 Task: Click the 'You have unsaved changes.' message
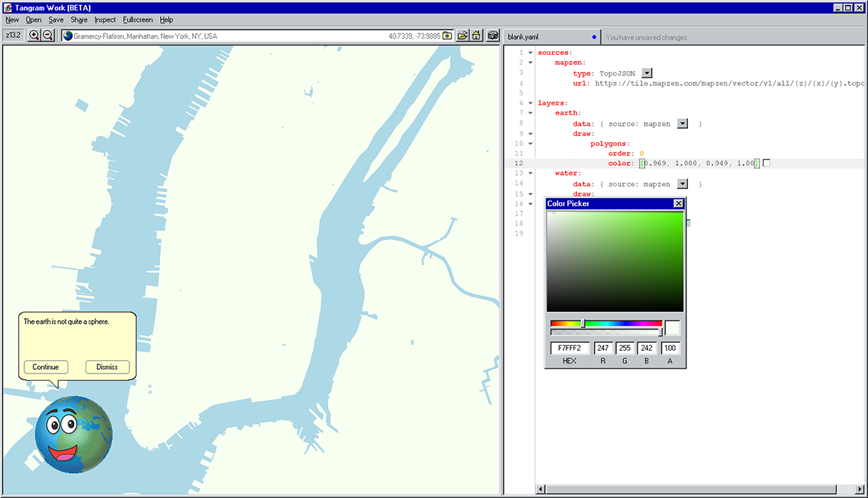point(647,37)
